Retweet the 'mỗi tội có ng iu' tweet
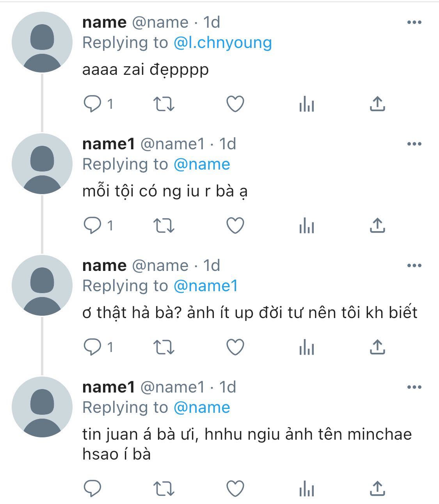 point(164,226)
